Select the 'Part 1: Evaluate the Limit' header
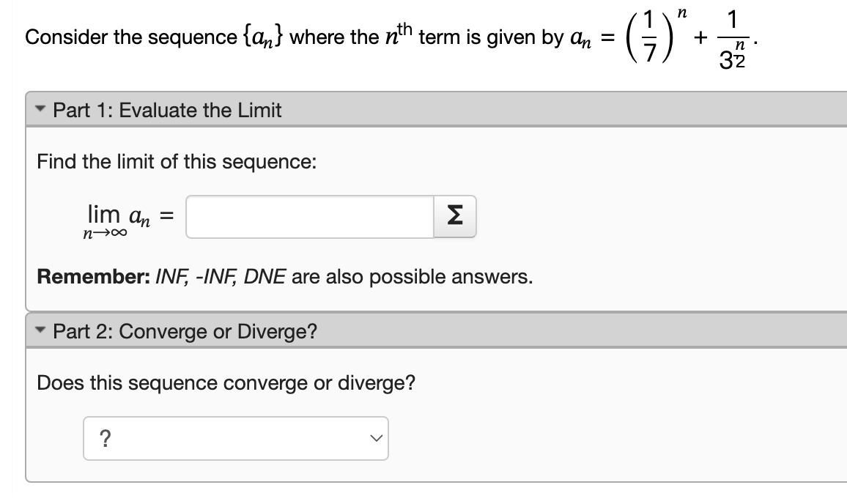Image resolution: width=847 pixels, height=504 pixels. (167, 110)
